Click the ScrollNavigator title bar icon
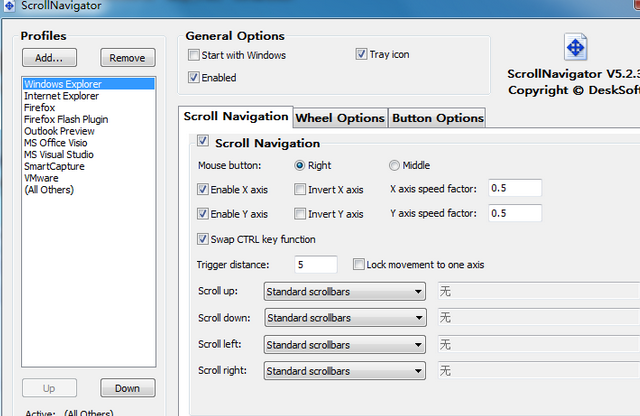This screenshot has width=640, height=416. pos(9,5)
